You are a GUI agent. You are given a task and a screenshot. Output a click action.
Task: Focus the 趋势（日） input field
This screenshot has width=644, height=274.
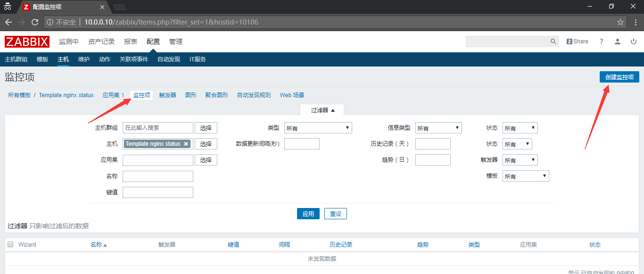(433, 160)
